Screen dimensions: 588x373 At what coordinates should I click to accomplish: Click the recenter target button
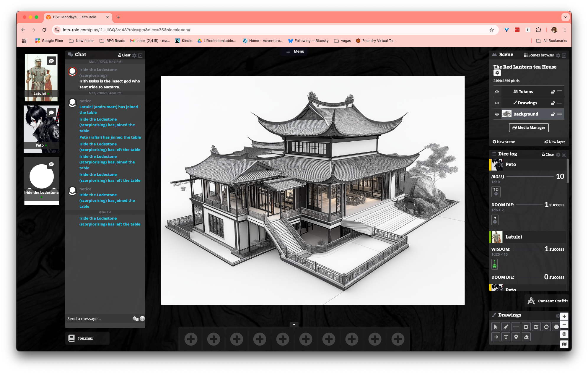(x=564, y=334)
